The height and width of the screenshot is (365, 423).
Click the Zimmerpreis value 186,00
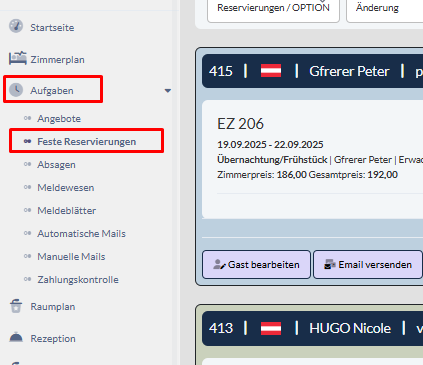click(291, 175)
